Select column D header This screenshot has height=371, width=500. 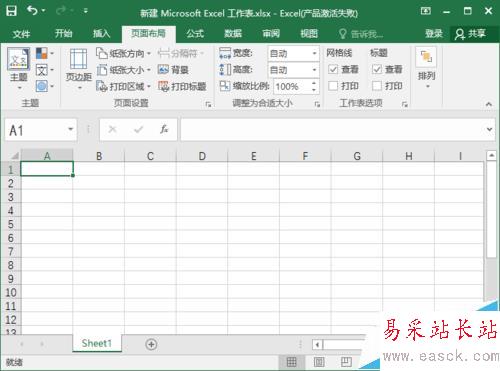(x=202, y=156)
